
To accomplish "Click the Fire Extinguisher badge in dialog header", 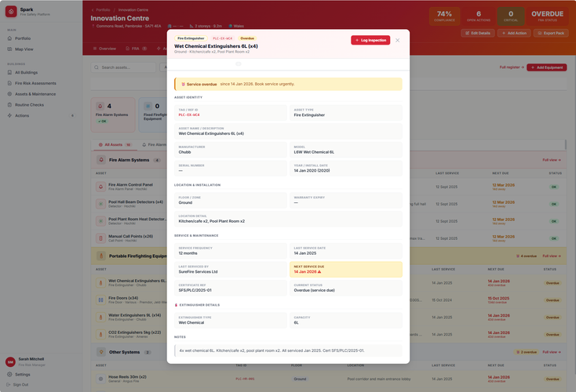I will (x=191, y=38).
